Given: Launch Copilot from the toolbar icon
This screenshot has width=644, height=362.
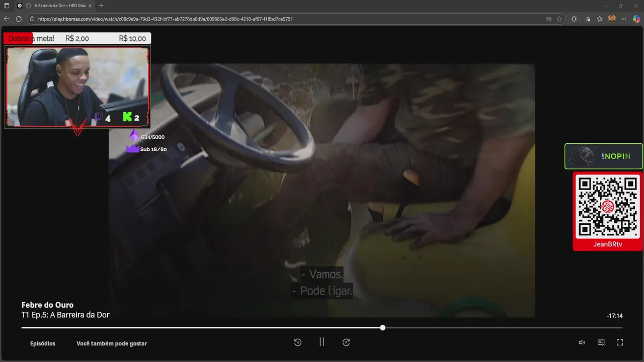Looking at the screenshot, I should [636, 19].
